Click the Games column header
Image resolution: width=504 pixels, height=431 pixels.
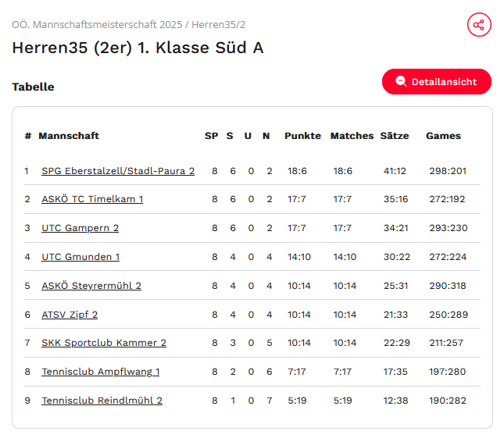[443, 136]
